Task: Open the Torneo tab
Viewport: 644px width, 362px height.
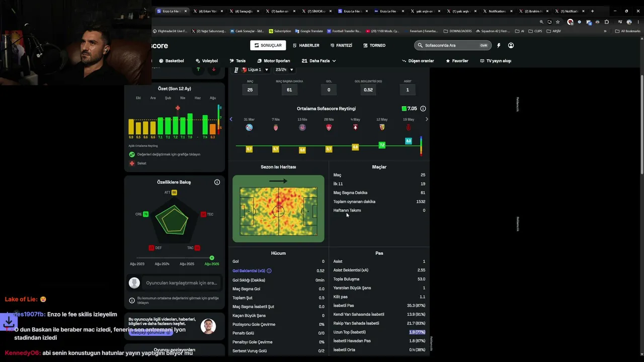Action: pos(374,45)
